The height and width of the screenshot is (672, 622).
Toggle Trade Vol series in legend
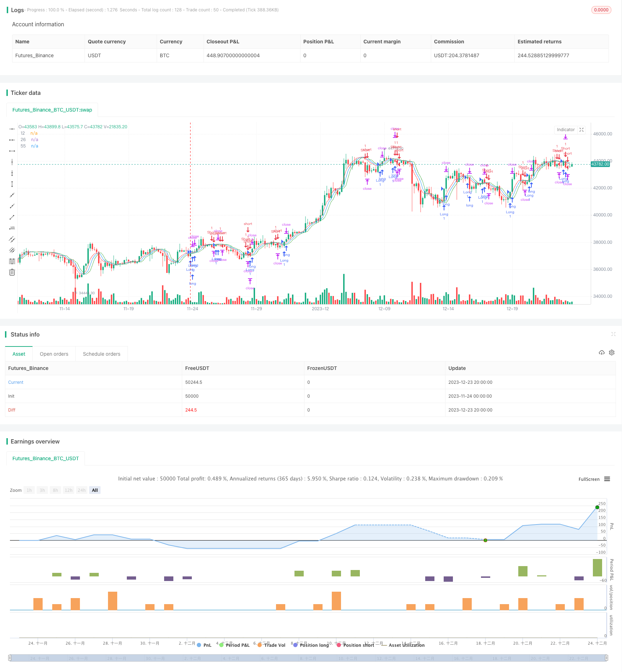(x=271, y=645)
